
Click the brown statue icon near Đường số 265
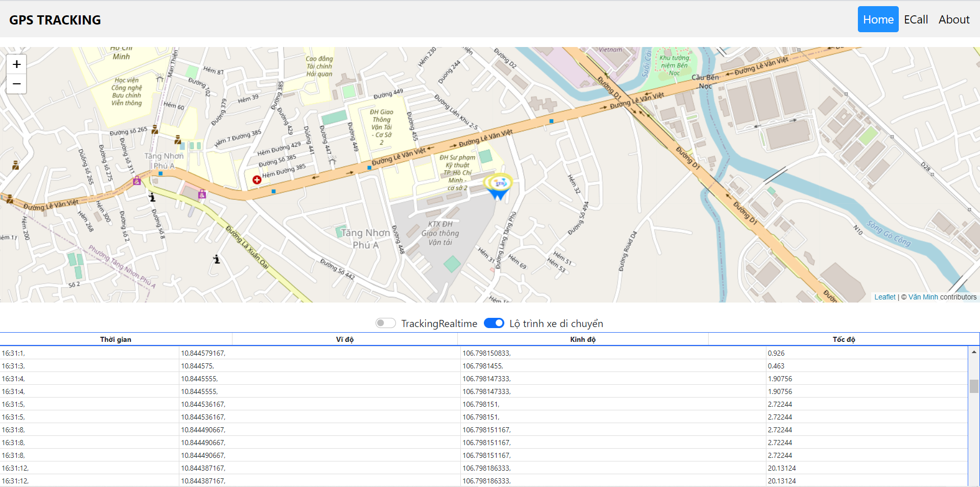click(154, 130)
